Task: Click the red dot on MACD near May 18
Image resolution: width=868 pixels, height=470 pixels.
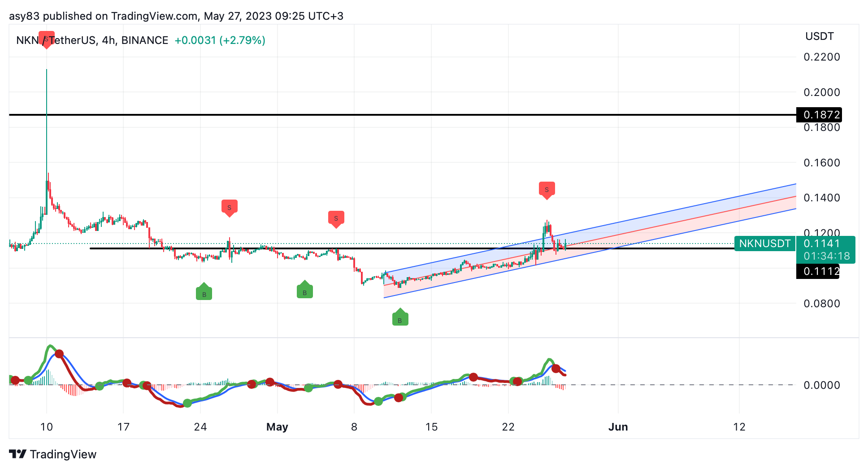Action: (473, 377)
